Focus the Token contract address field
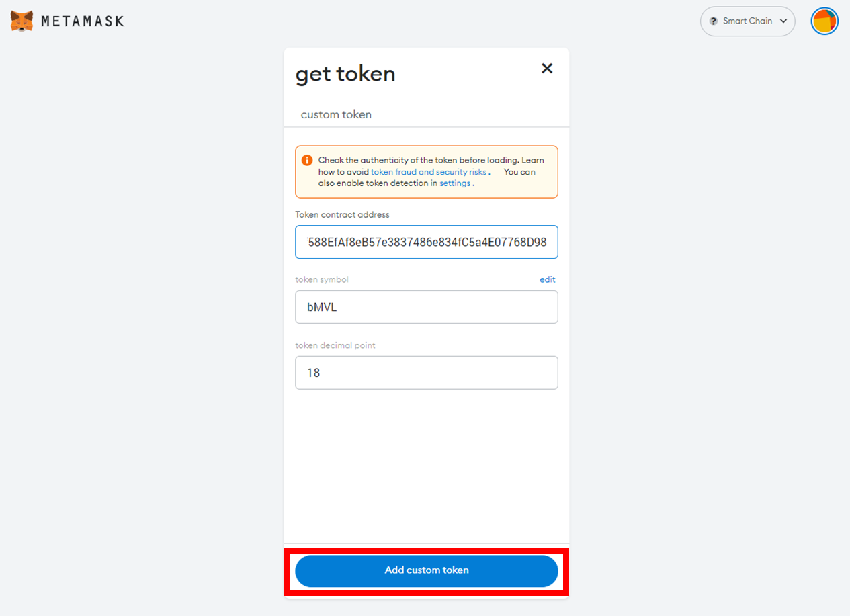Image resolution: width=850 pixels, height=616 pixels. coord(427,242)
